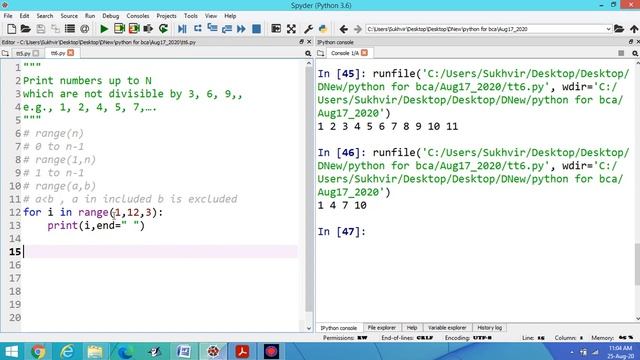Re-run last script icon
640x360 pixels.
(163, 29)
